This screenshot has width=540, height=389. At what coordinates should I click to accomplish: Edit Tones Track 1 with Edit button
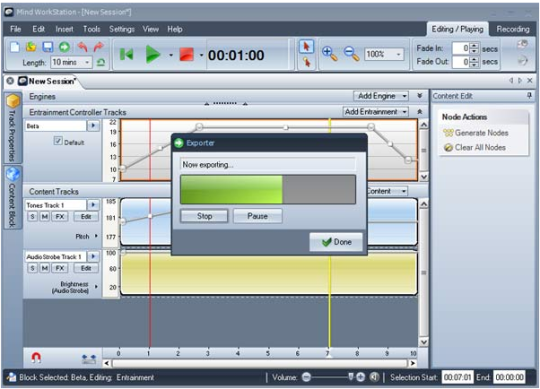(x=86, y=217)
